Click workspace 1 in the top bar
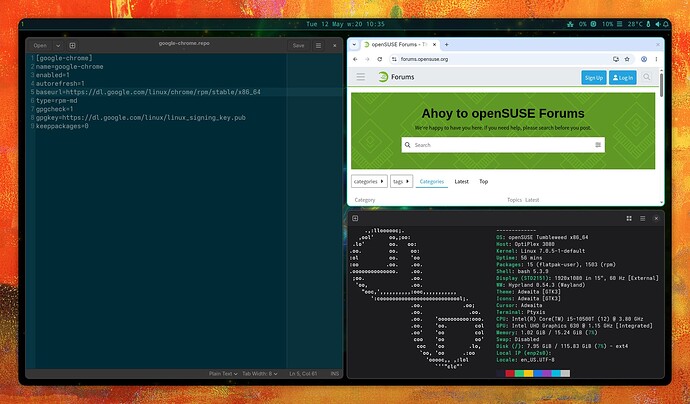The height and width of the screenshot is (404, 690). 22,24
